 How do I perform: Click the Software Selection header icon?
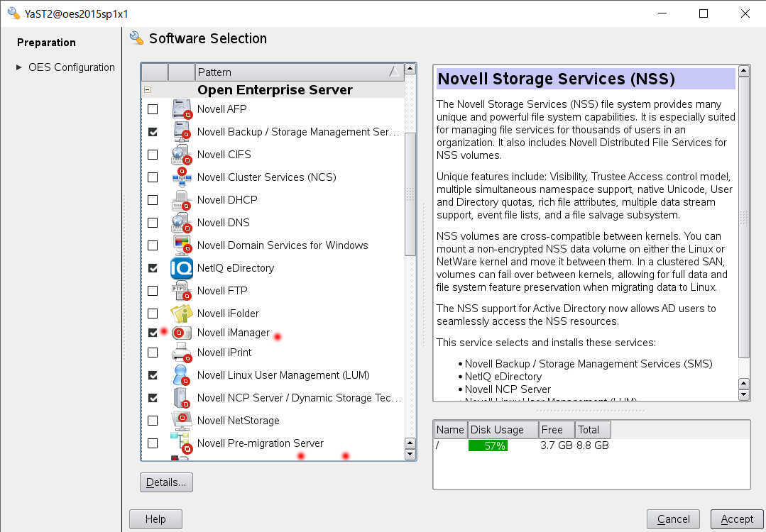(x=137, y=38)
